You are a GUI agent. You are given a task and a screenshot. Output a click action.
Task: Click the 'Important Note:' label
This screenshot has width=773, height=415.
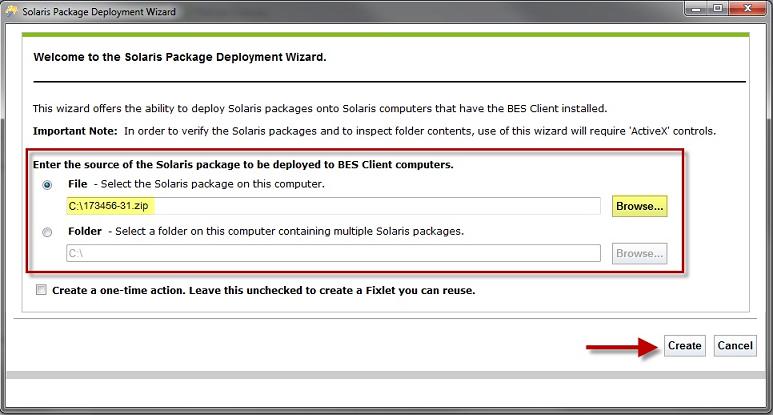75,131
